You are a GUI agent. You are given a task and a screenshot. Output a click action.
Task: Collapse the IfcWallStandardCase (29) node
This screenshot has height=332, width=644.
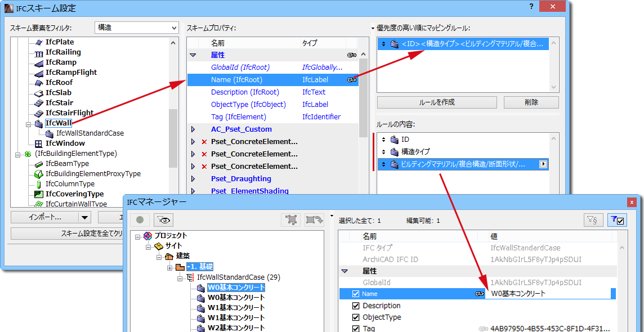(180, 278)
